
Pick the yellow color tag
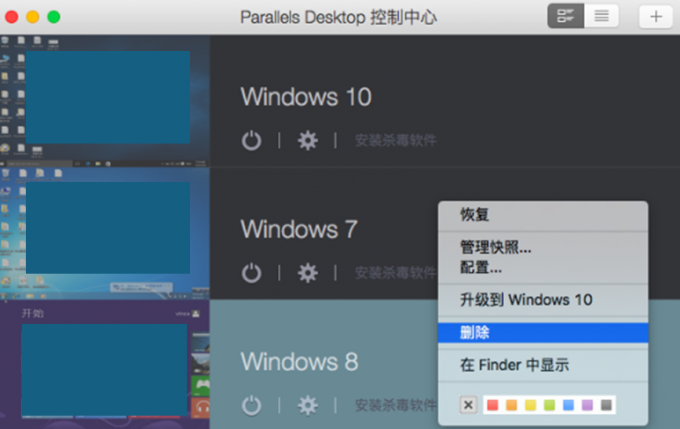530,405
